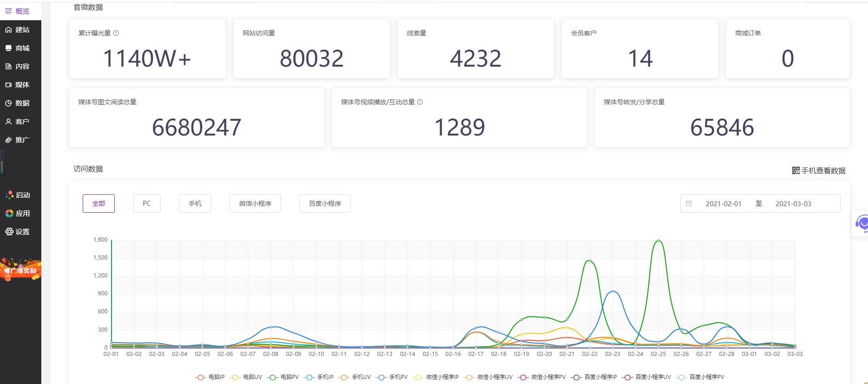Open 推广 promotion section
868x384 pixels.
point(17,140)
